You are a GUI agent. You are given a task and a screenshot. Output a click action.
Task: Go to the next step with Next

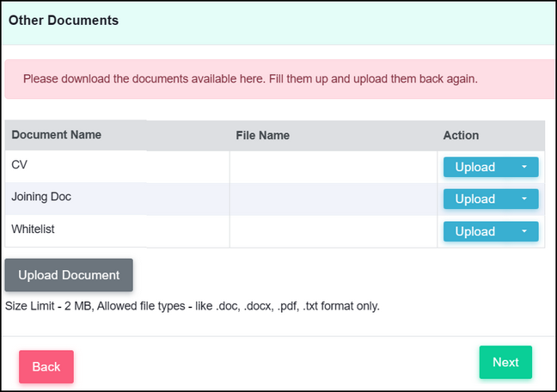(x=505, y=362)
